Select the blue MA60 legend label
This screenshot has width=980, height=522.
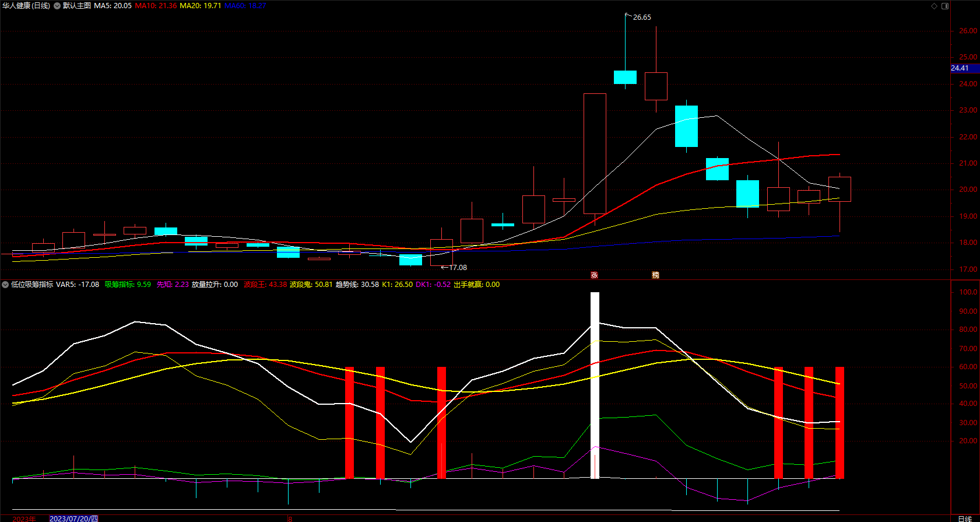click(245, 6)
